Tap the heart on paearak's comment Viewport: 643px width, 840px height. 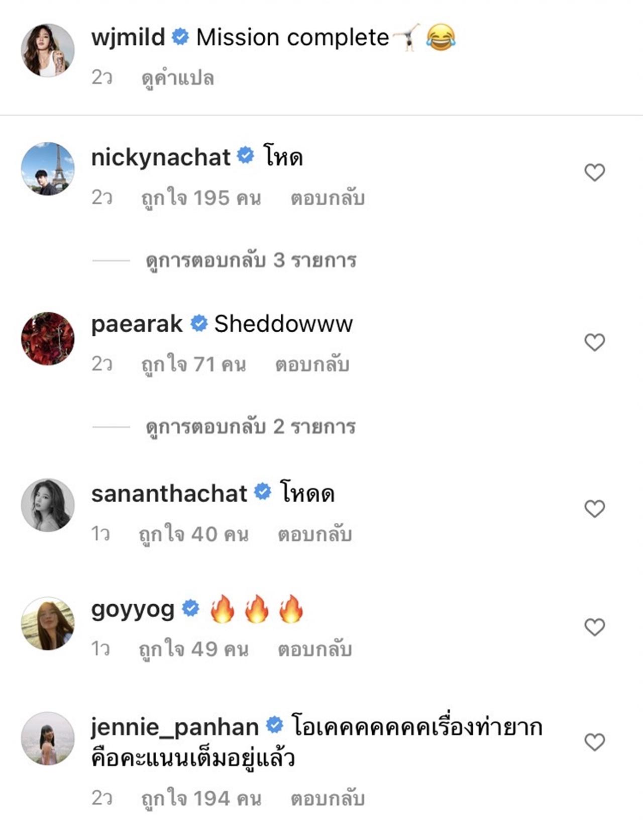[594, 343]
